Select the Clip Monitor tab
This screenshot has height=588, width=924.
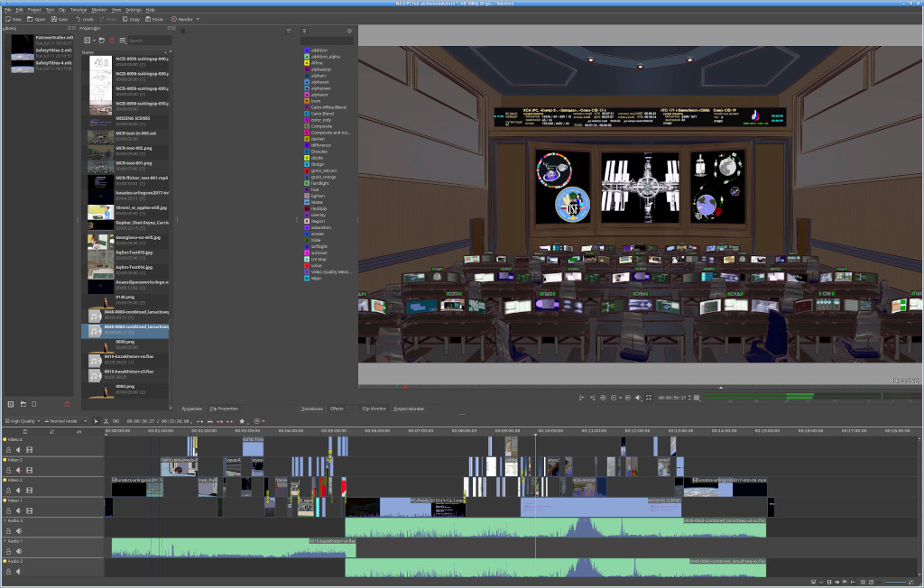374,409
